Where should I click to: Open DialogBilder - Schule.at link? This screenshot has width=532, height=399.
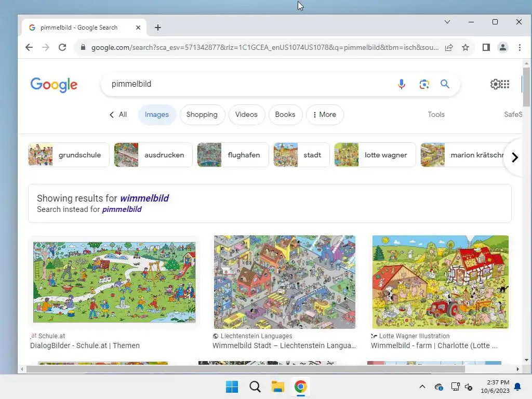tap(85, 345)
